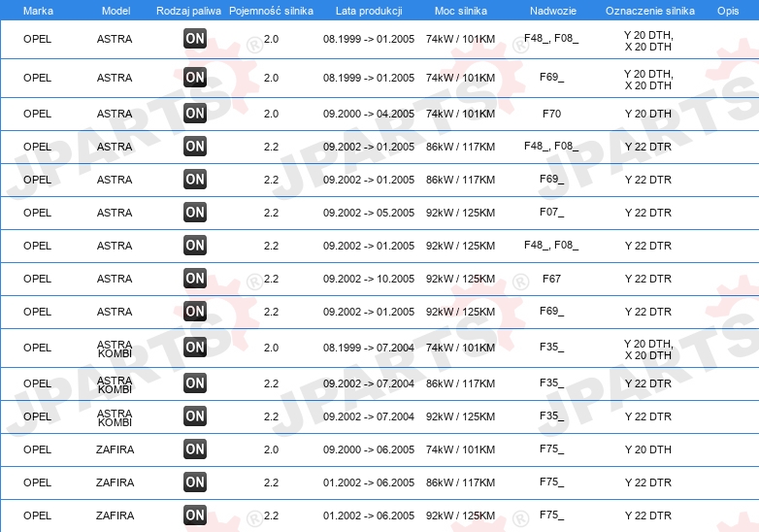This screenshot has height=532, width=759.
Task: Click ON fuel icon in ASTRA F67 row
Action: point(195,279)
